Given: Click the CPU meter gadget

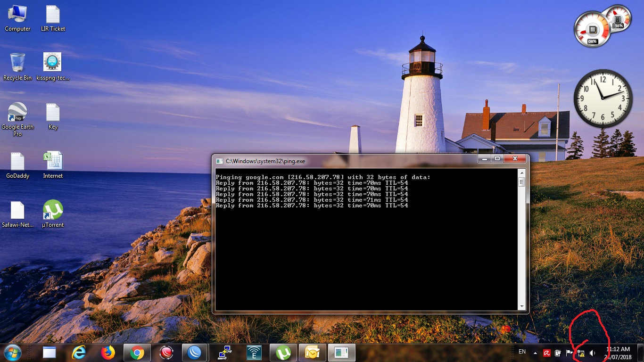Looking at the screenshot, I should [x=593, y=29].
